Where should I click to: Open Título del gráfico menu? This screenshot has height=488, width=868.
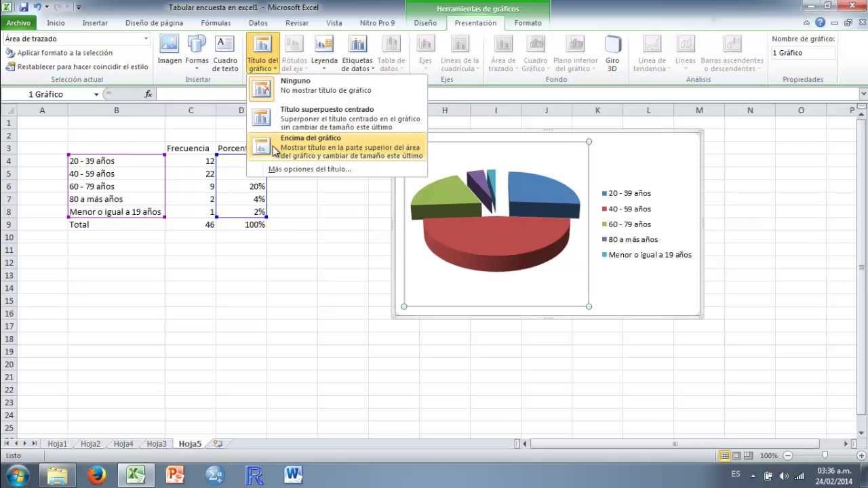pos(262,53)
